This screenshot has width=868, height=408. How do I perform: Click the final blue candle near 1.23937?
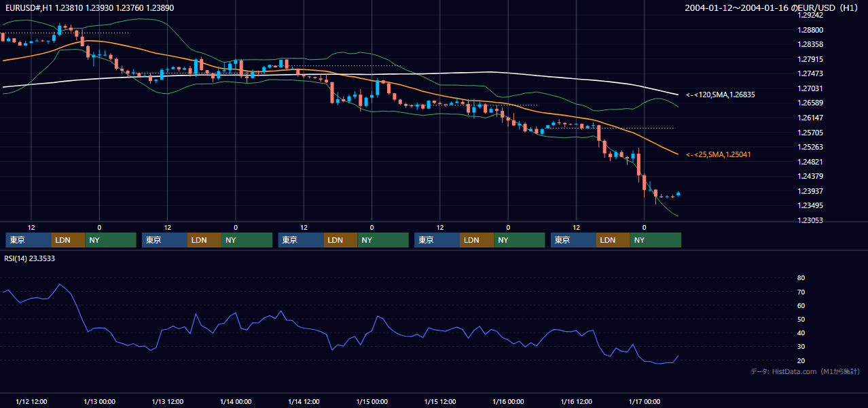pyautogui.click(x=678, y=194)
